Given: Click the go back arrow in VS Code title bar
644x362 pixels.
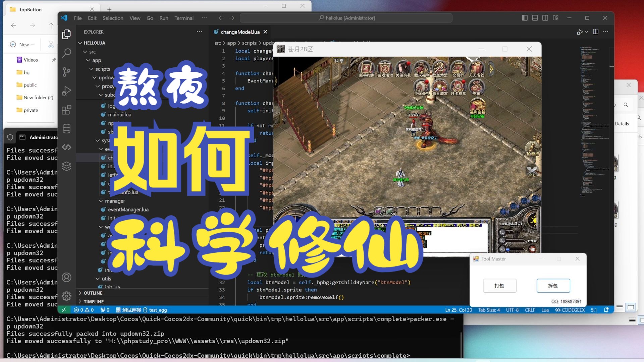Looking at the screenshot, I should 221,18.
